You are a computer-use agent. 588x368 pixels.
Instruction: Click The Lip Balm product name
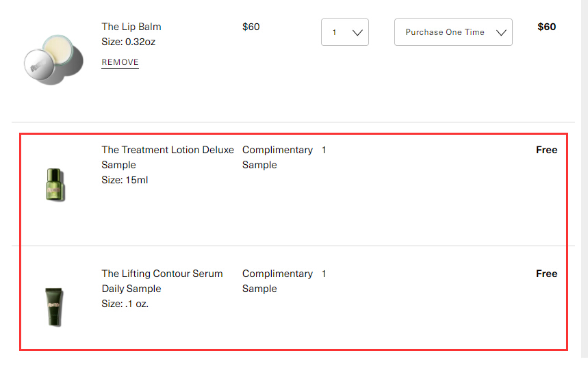click(131, 27)
